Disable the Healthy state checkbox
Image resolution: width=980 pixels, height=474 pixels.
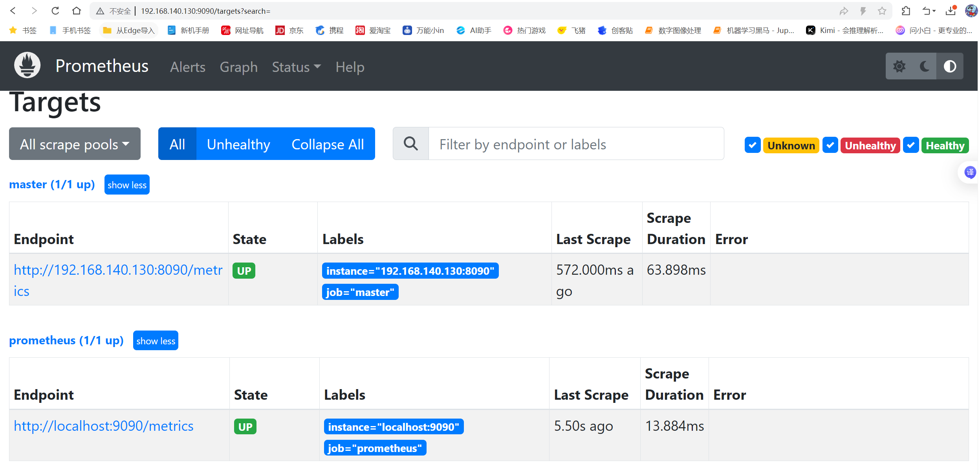tap(910, 145)
